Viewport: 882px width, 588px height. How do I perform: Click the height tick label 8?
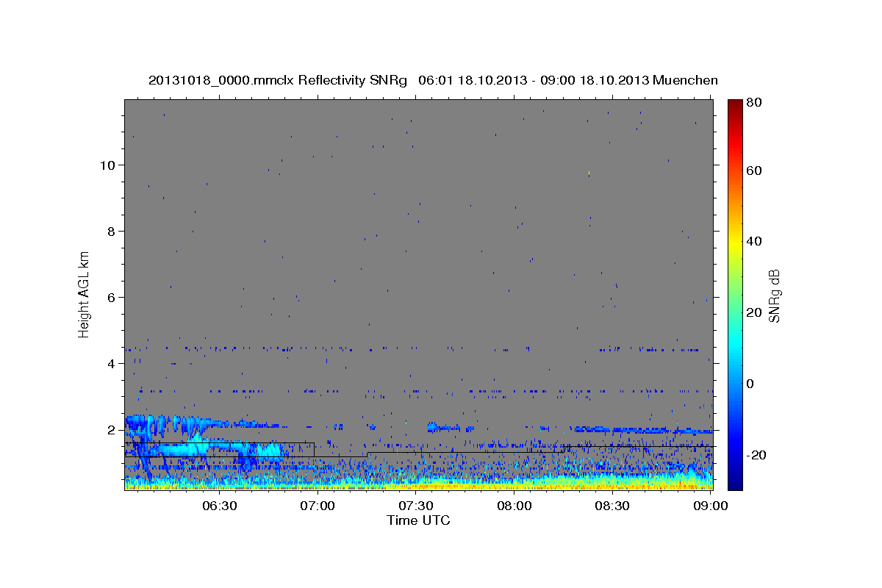coord(111,232)
